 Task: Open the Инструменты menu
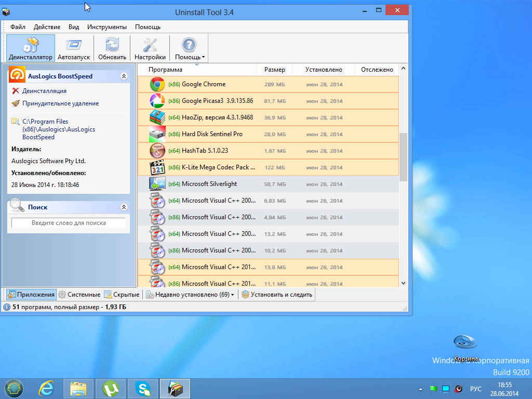(107, 27)
